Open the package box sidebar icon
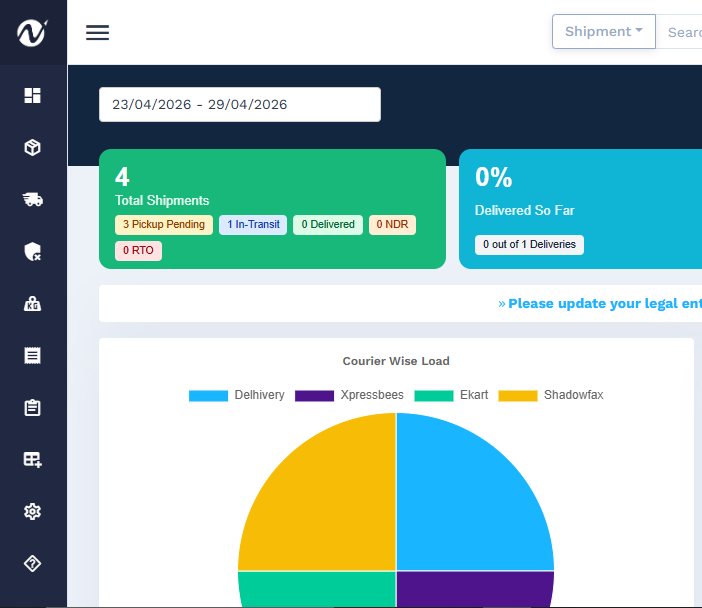The width and height of the screenshot is (702, 608). tap(32, 147)
